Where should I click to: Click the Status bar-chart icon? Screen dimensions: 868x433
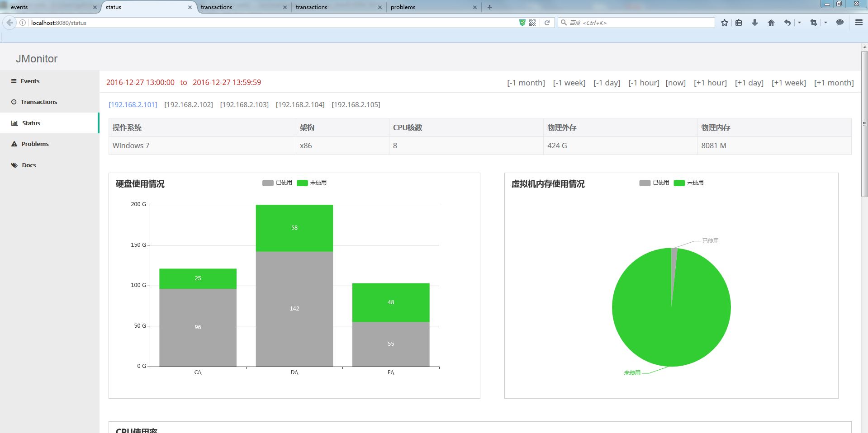[14, 123]
